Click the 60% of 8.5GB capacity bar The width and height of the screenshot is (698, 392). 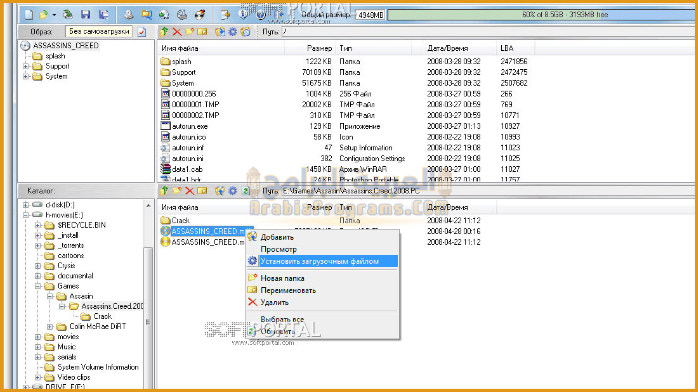point(542,15)
